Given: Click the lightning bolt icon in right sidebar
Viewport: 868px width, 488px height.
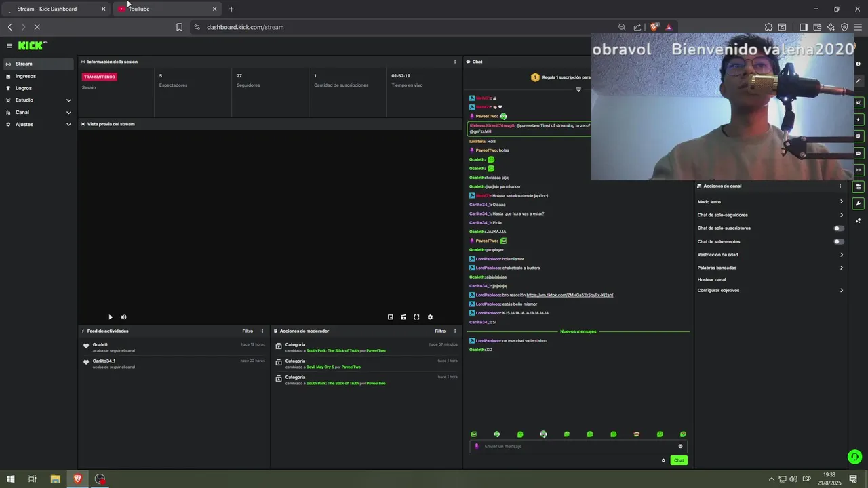Looking at the screenshot, I should (859, 120).
